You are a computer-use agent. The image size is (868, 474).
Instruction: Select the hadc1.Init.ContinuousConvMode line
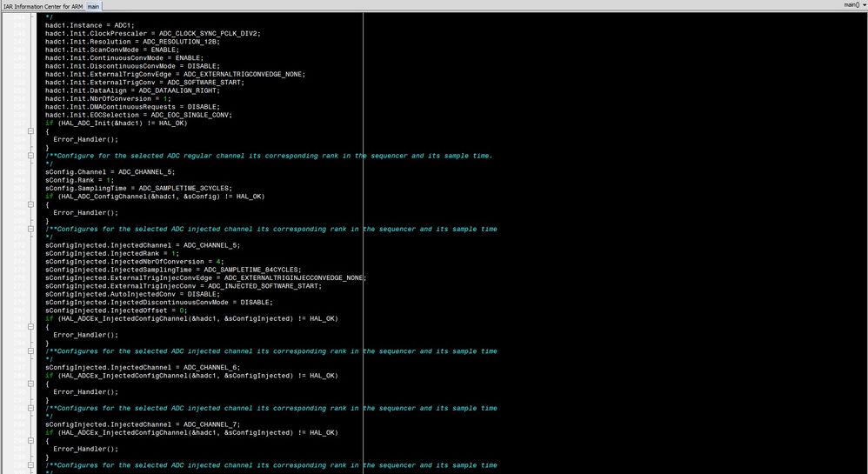(x=124, y=57)
